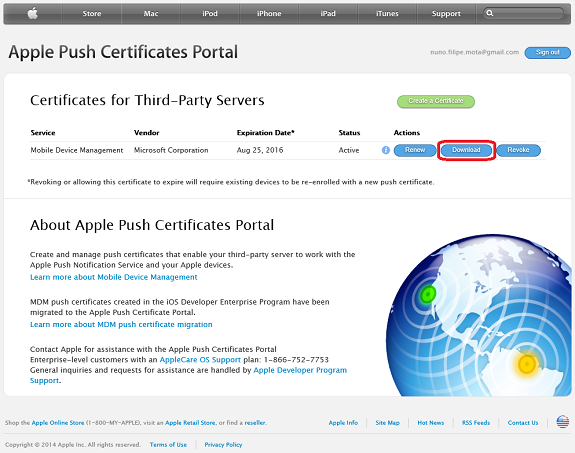
Task: Open the Site Map link
Action: click(387, 423)
